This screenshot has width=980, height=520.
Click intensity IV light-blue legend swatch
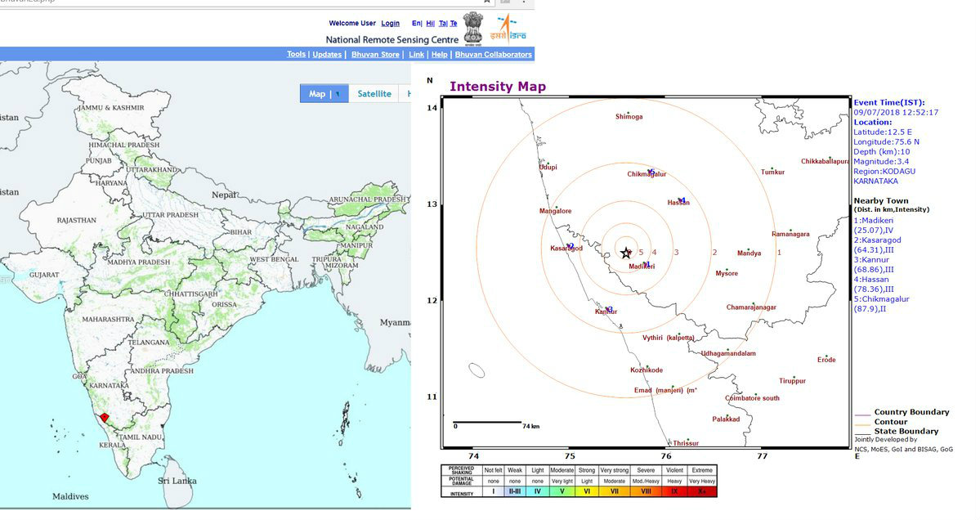coord(538,492)
